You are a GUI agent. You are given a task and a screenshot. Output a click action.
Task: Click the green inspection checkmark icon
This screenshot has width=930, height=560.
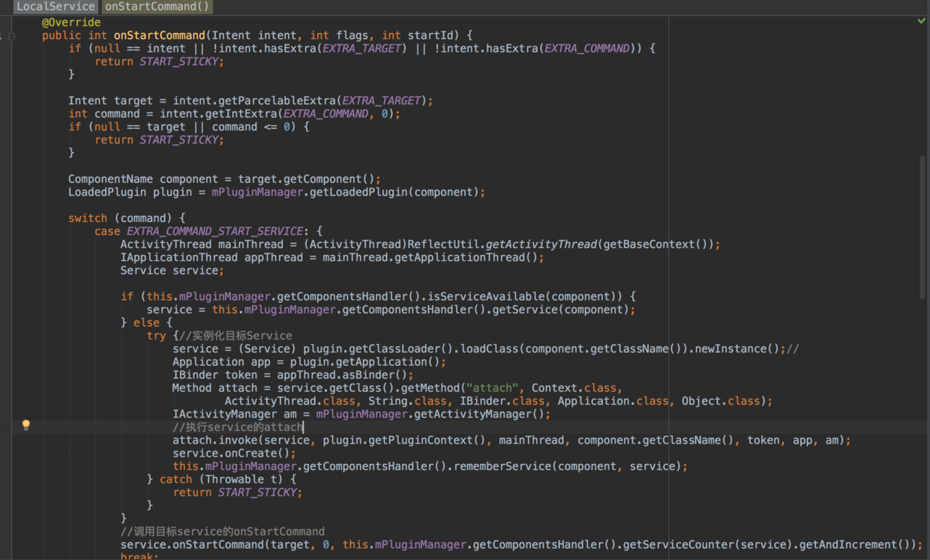click(921, 21)
